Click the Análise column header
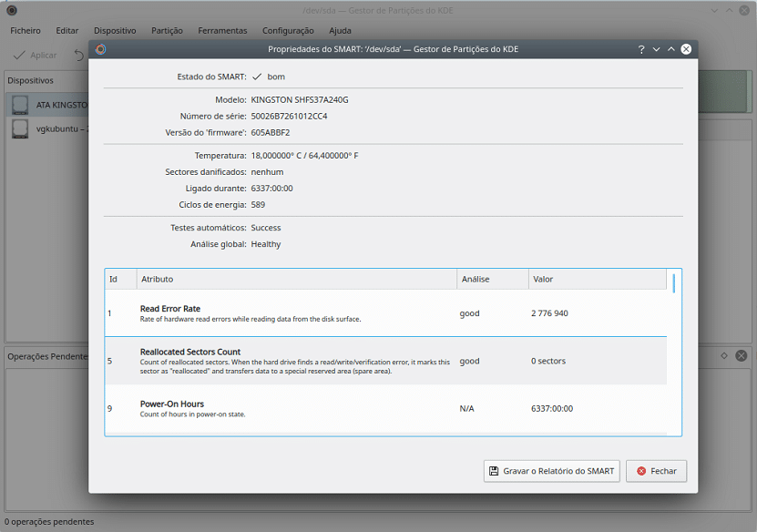 [x=493, y=279]
